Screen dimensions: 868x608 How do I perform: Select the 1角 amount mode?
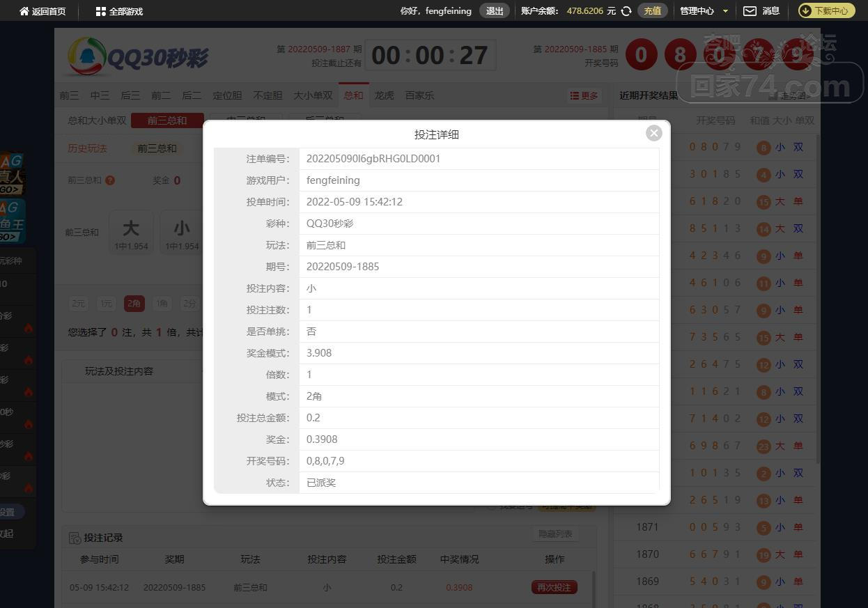pyautogui.click(x=162, y=304)
